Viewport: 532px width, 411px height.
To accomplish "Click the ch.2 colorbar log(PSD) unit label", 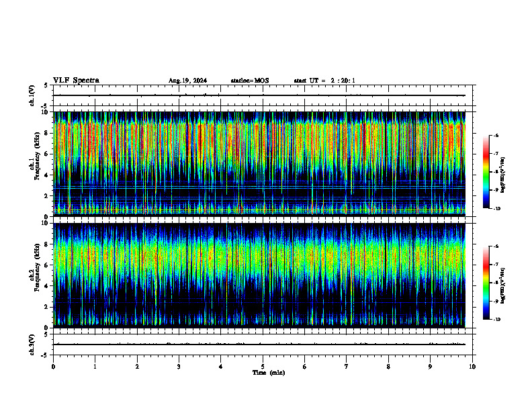I will pos(503,285).
